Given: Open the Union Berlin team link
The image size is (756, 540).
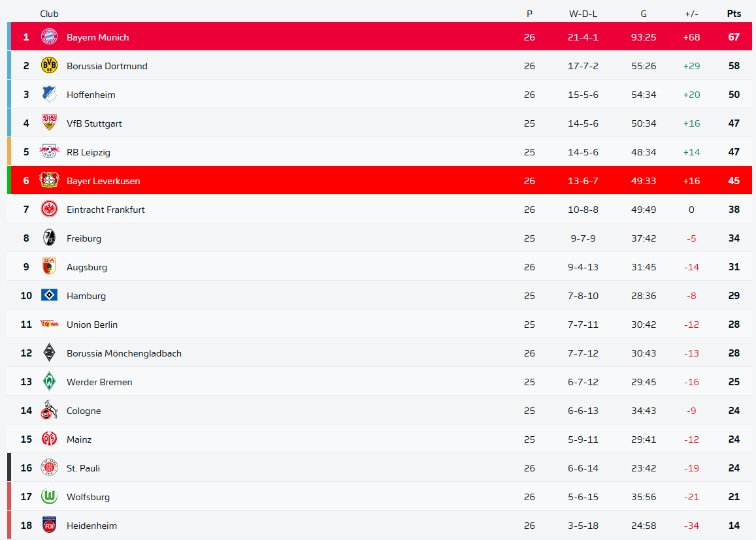Looking at the screenshot, I should click(92, 325).
